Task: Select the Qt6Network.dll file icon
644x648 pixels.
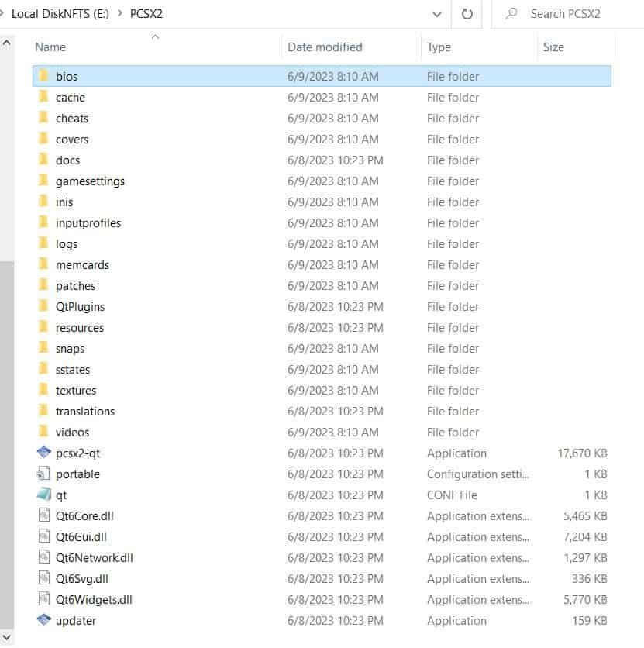Action: 44,557
